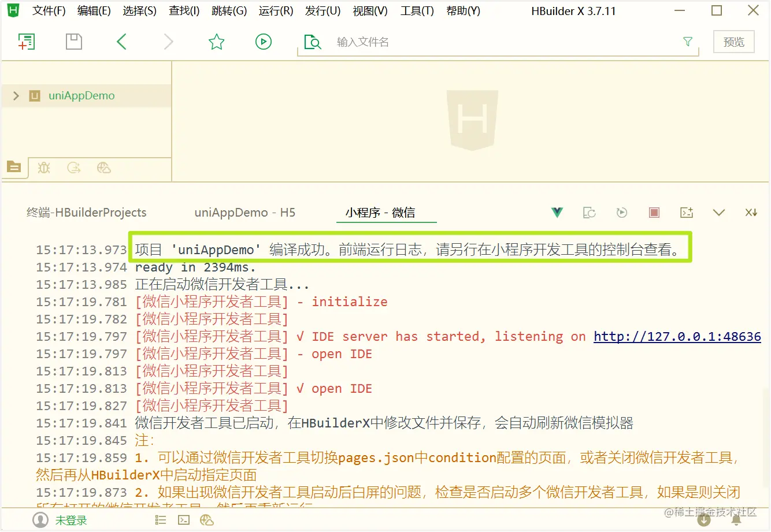This screenshot has width=771, height=532.
Task: Open the 发行(U) menu
Action: pos(323,11)
